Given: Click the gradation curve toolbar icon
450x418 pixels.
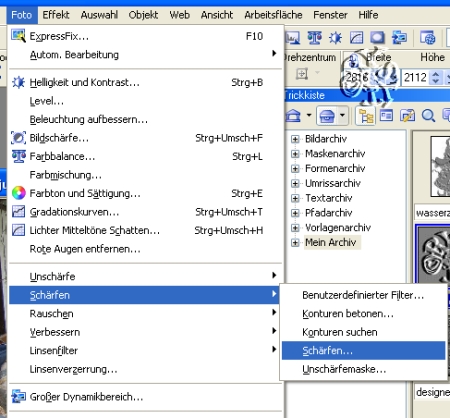Looking at the screenshot, I should pyautogui.click(x=356, y=38).
